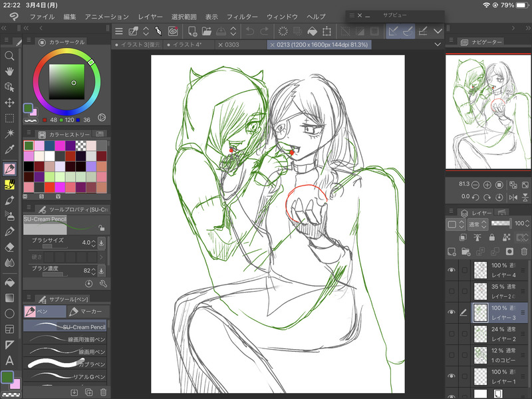Viewport: 532px width, 399px height.
Task: Open レイヤー menu
Action: 150,17
